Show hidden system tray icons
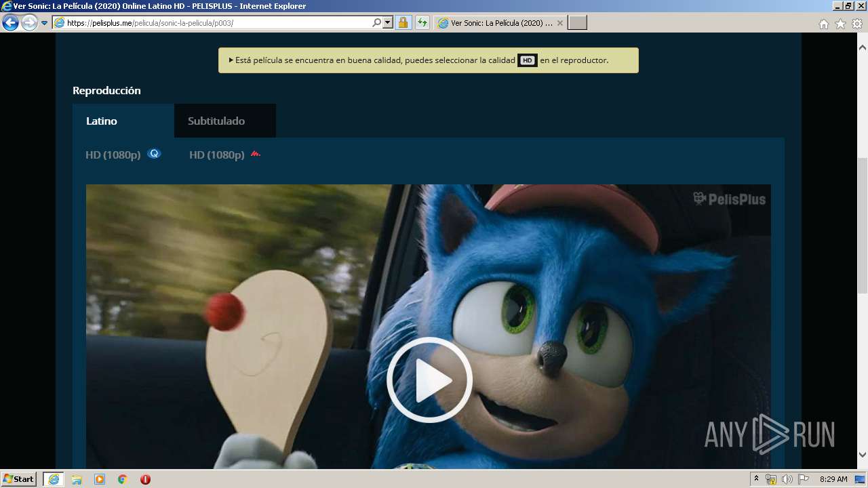This screenshot has height=488, width=868. coord(756,479)
